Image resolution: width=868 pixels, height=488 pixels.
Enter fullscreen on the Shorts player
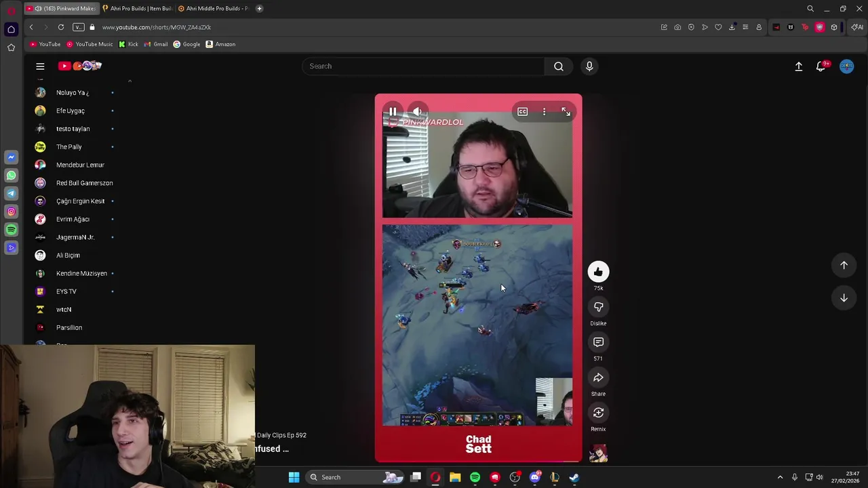point(566,112)
